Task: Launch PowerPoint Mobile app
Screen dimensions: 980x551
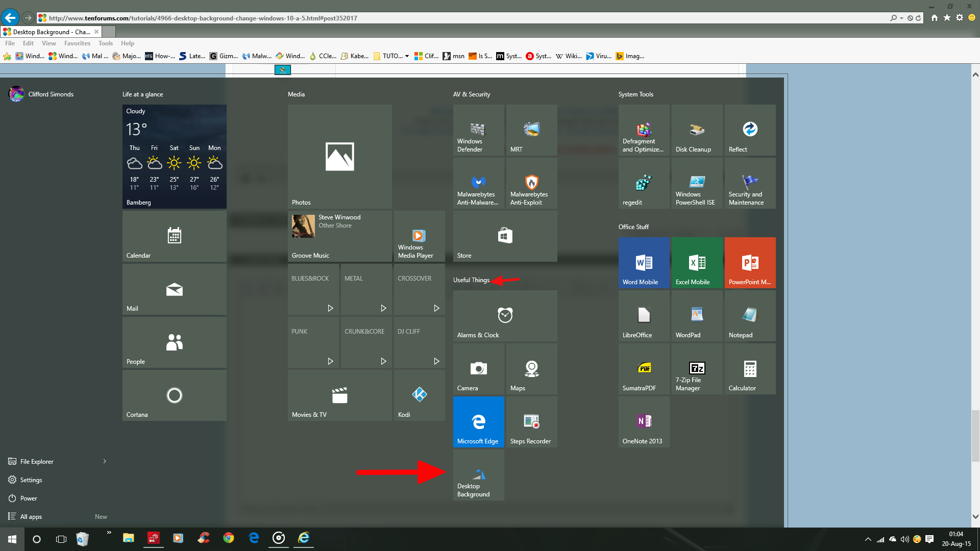Action: pyautogui.click(x=749, y=262)
